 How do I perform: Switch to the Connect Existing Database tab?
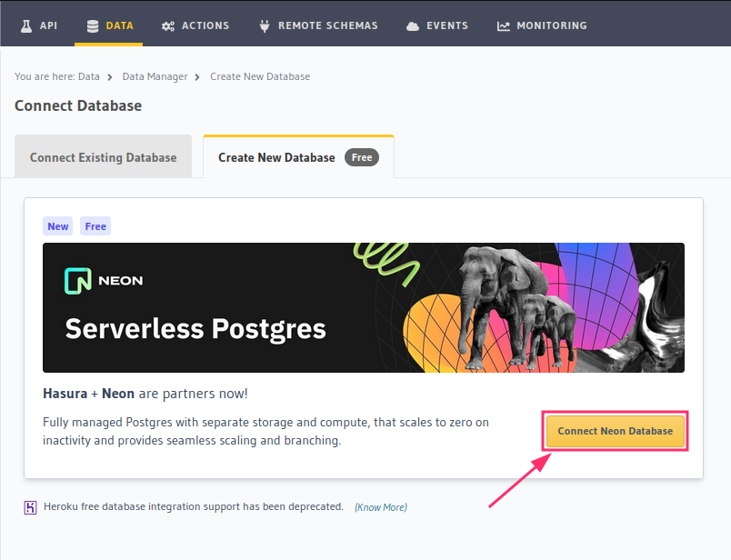(103, 156)
